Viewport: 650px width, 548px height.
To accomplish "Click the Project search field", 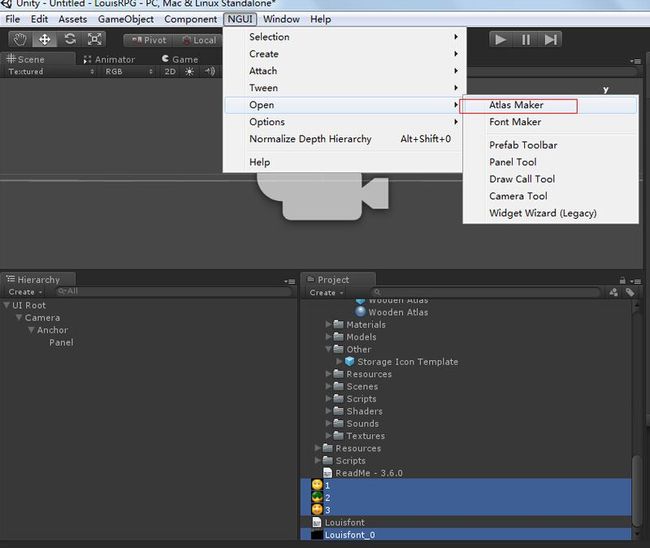I will [x=487, y=292].
